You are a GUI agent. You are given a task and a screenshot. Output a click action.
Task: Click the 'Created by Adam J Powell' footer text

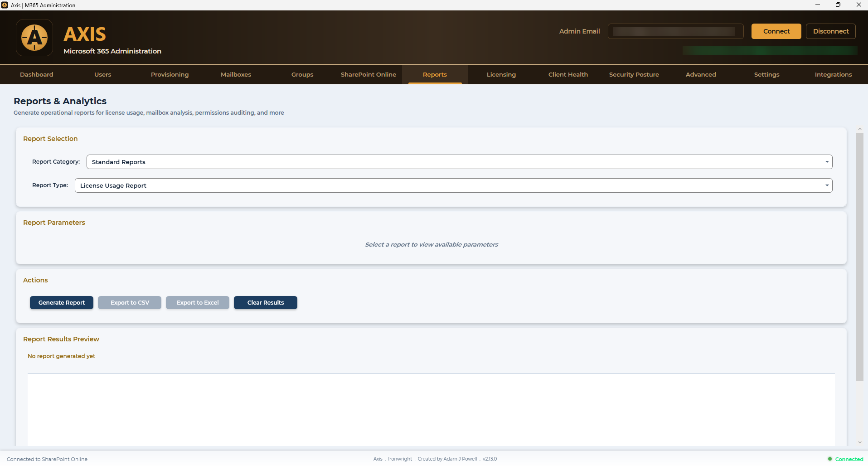coord(447,459)
